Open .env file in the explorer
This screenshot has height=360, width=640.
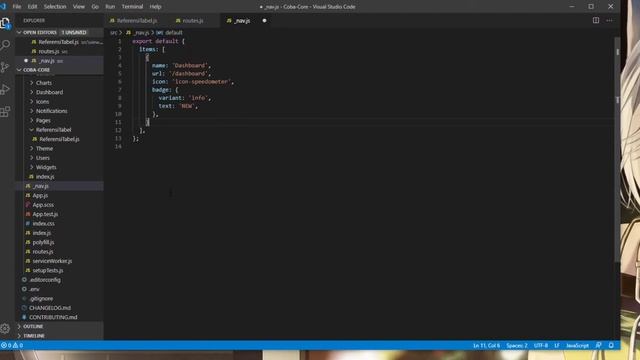click(60, 289)
